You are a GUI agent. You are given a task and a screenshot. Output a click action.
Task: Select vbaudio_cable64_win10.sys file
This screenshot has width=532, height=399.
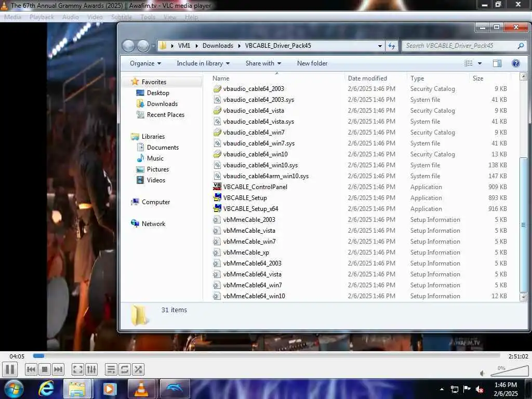point(260,165)
